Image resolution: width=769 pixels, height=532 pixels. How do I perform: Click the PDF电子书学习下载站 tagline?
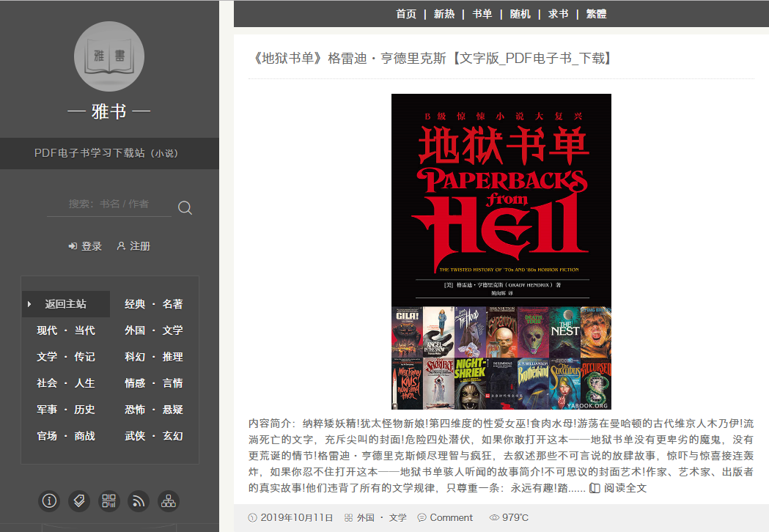coord(106,153)
